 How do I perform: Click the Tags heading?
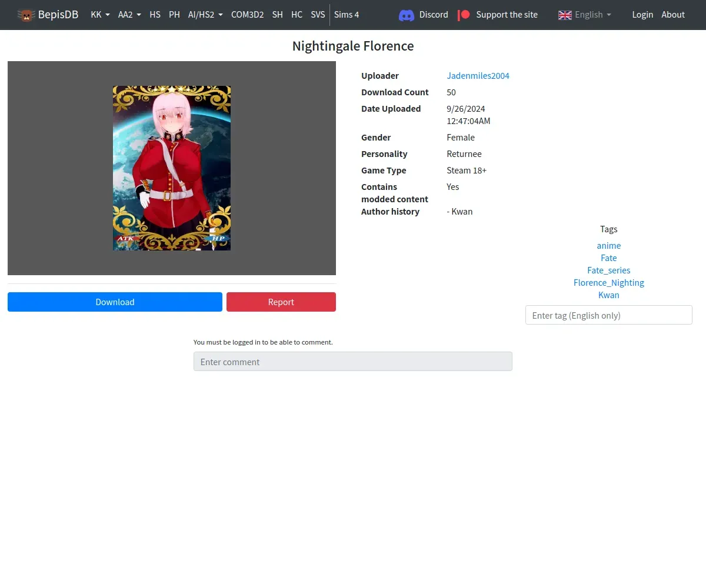pyautogui.click(x=609, y=229)
